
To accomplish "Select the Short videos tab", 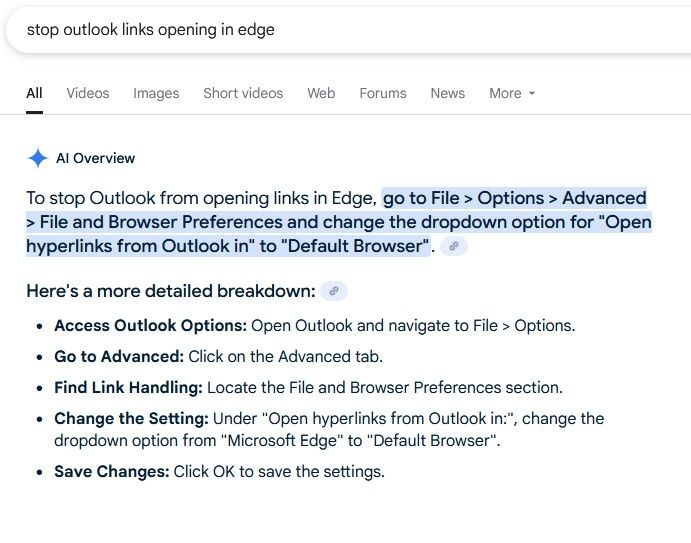I will [x=243, y=93].
